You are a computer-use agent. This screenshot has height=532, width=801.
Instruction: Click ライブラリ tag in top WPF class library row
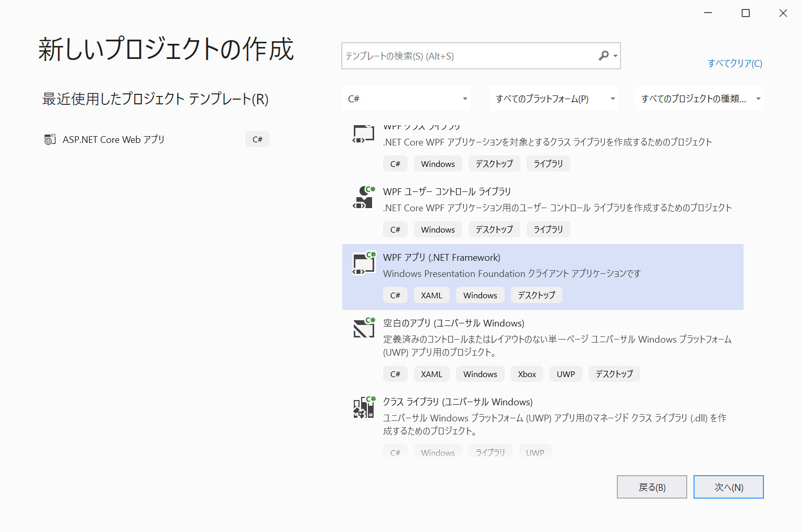[548, 164]
